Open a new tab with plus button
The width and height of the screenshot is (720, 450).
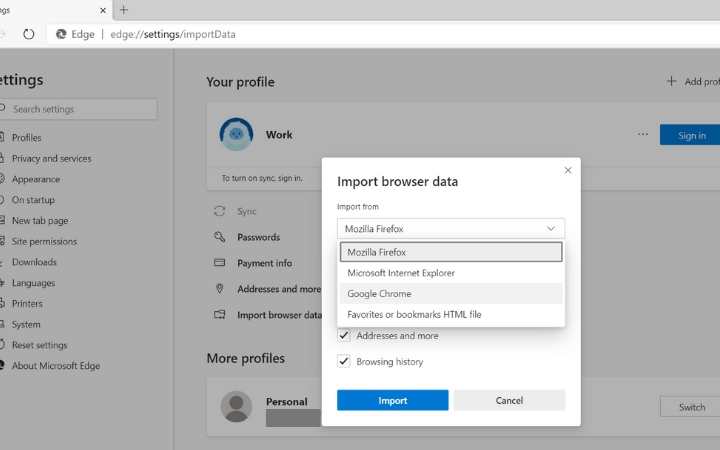pos(124,10)
